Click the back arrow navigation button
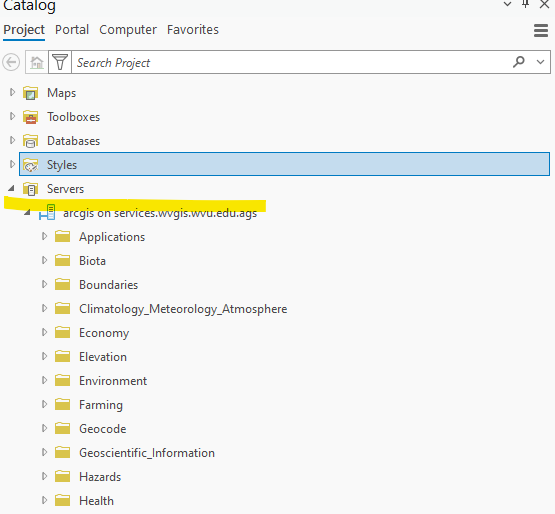The width and height of the screenshot is (555, 514). coord(11,63)
